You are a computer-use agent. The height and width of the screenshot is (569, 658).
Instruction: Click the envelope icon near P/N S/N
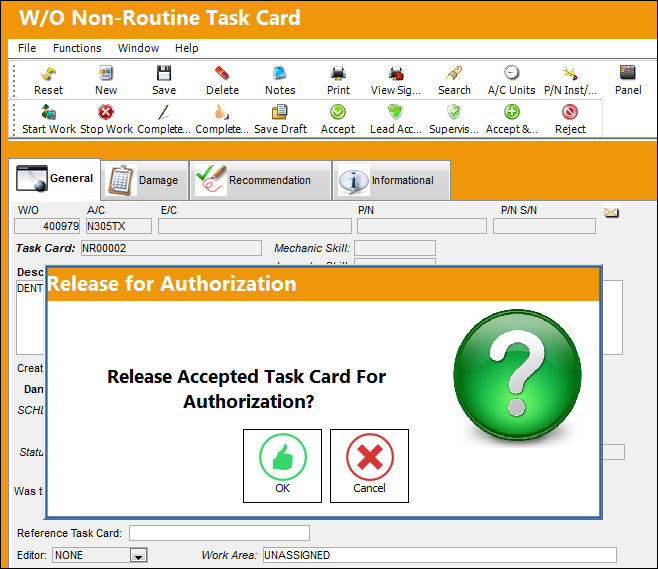611,213
